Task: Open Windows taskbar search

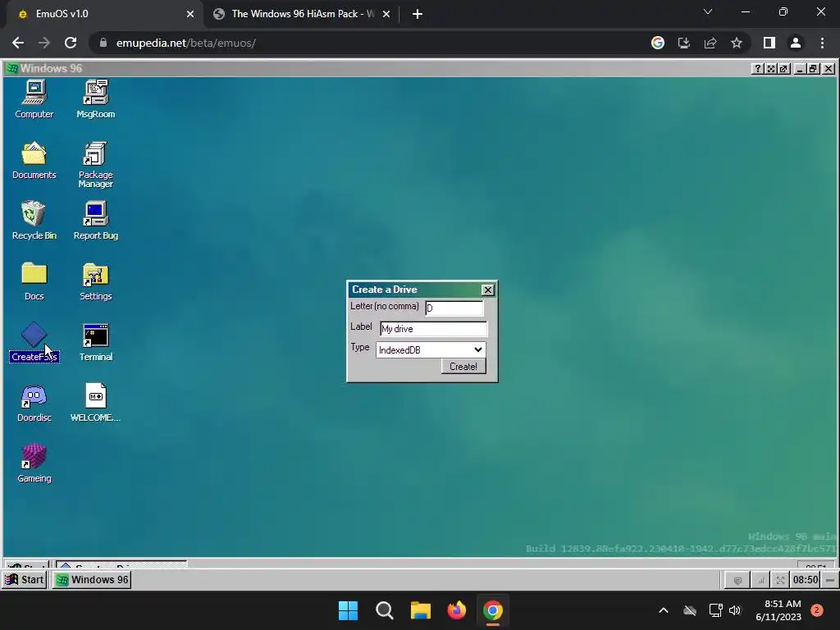Action: coord(384,610)
